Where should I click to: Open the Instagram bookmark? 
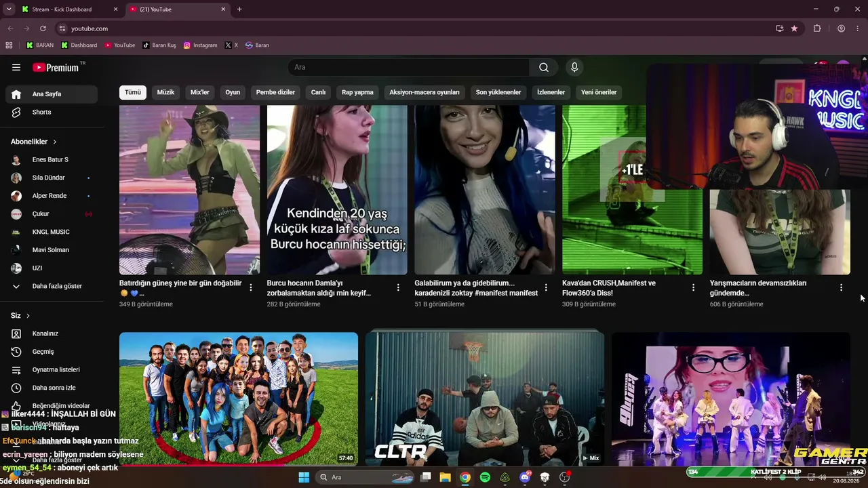click(x=201, y=45)
